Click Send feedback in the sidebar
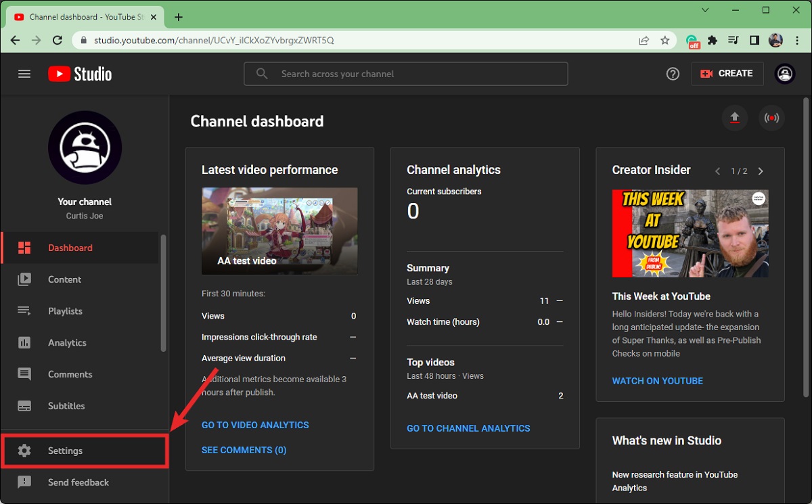This screenshot has width=812, height=504. click(84, 482)
